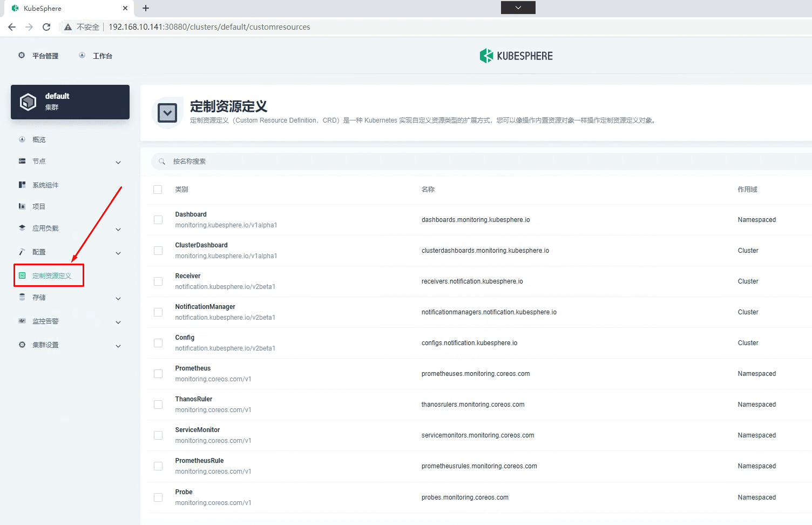Click the monitoring alerts (监控告警) icon
The image size is (812, 525).
tap(22, 321)
